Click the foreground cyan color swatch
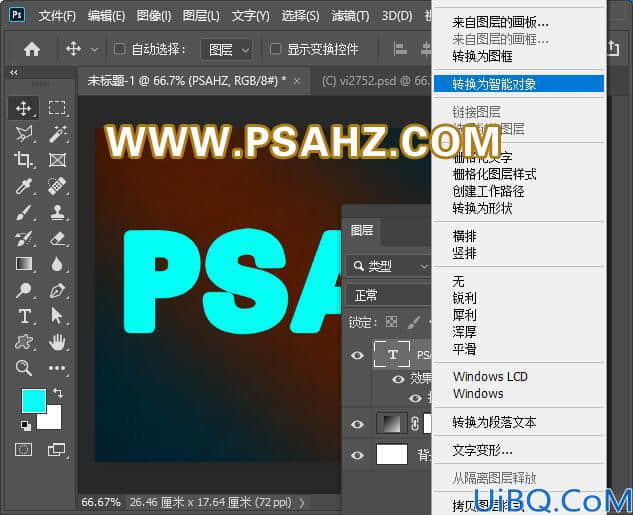This screenshot has height=515, width=633. tap(33, 400)
